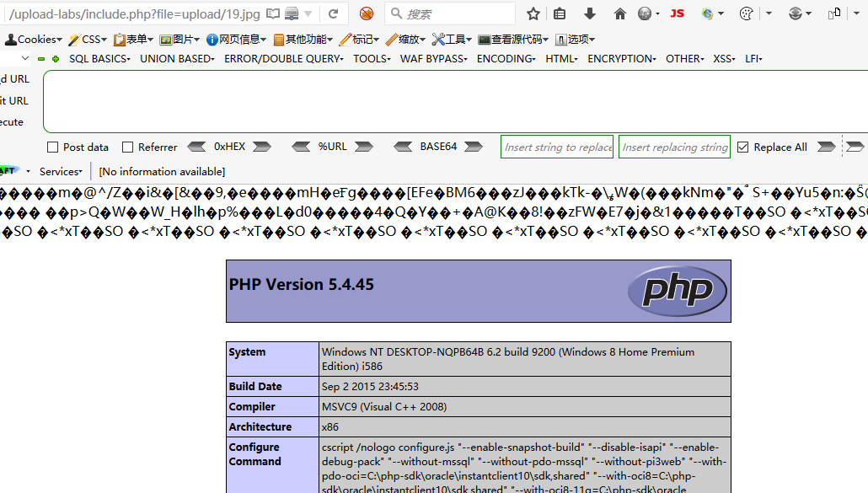Click the red JS toggle icon
868x493 pixels.
point(677,13)
